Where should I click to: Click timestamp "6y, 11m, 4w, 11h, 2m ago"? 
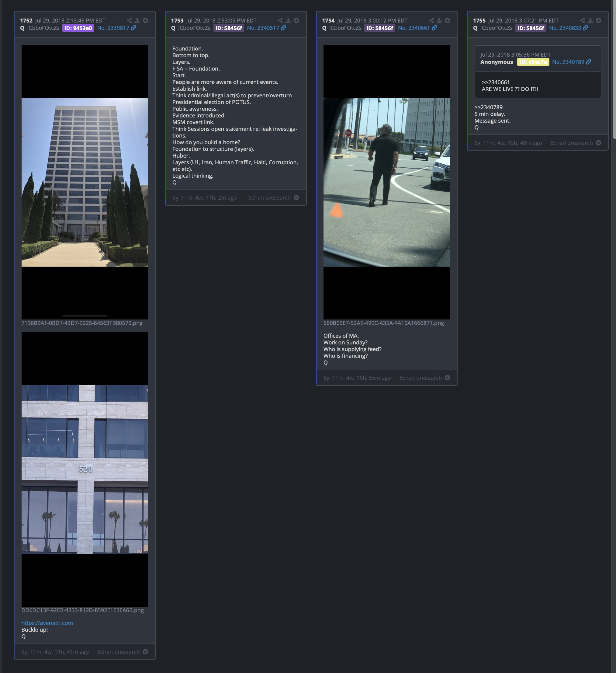pos(204,198)
